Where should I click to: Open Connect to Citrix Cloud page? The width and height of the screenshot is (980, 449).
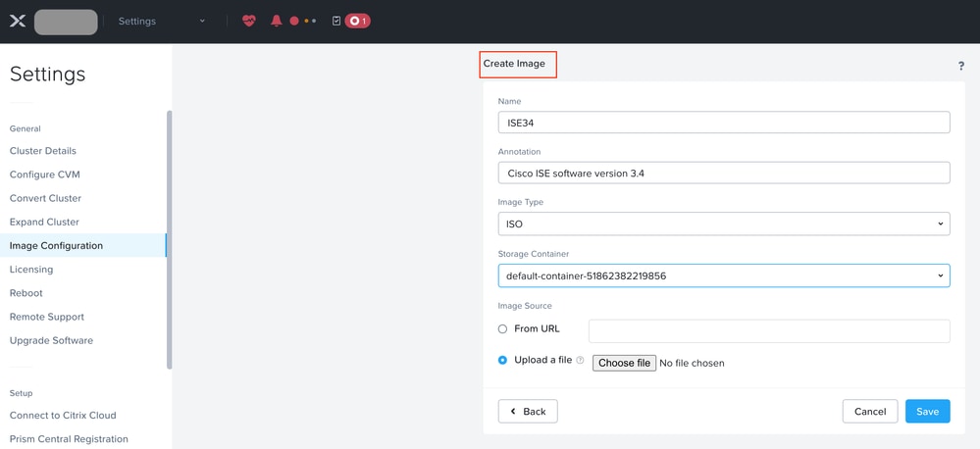tap(63, 416)
